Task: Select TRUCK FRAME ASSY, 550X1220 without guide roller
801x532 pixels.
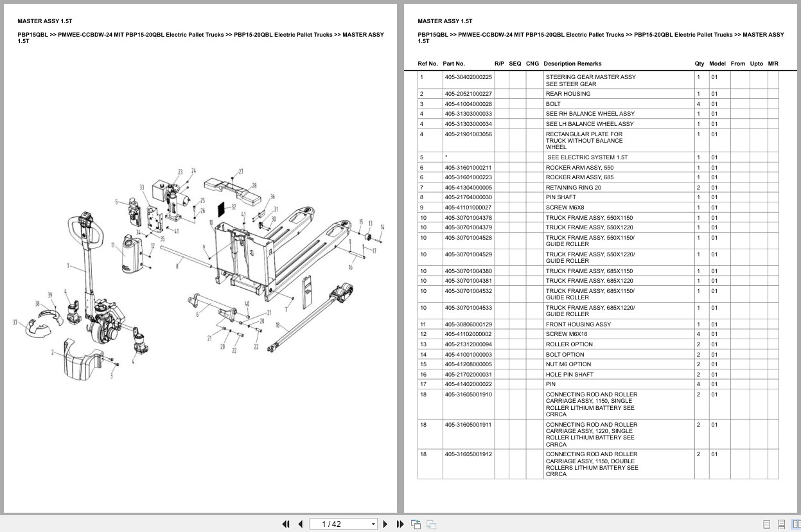Action: click(x=589, y=227)
